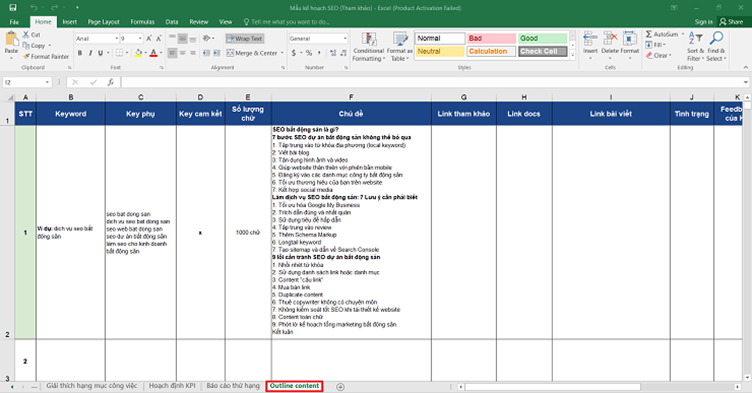This screenshot has width=752, height=393.
Task: Click the Tell me what you want field
Action: pyautogui.click(x=286, y=22)
